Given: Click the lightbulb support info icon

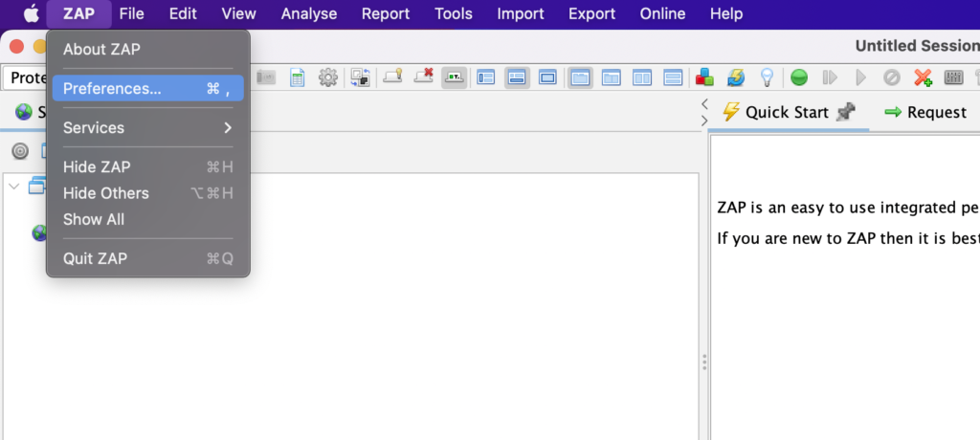Looking at the screenshot, I should [x=767, y=77].
